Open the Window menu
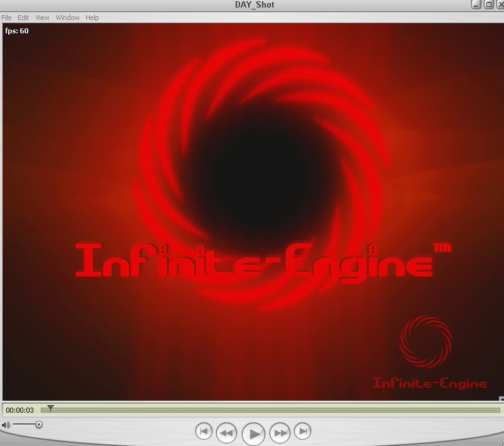Viewport: 504px width, 446px height. pyautogui.click(x=67, y=18)
